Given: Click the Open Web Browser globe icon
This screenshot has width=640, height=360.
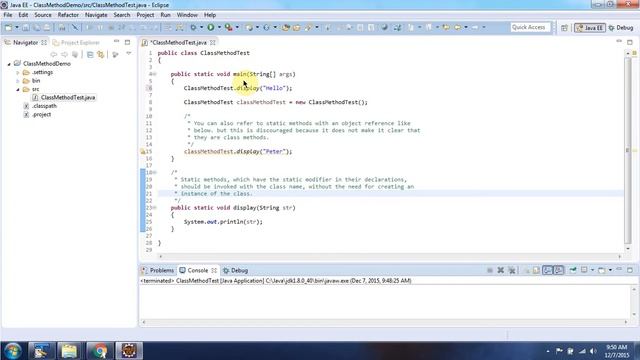Looking at the screenshot, I should click(384, 27).
